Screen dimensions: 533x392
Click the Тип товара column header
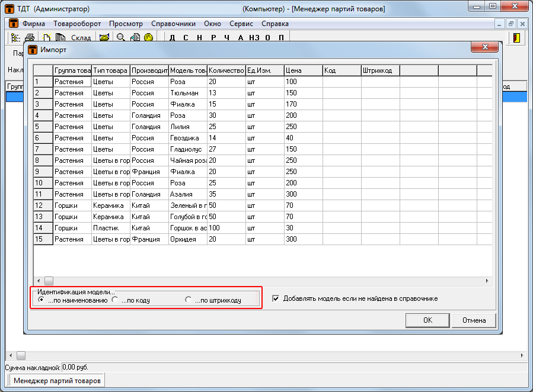pyautogui.click(x=111, y=70)
